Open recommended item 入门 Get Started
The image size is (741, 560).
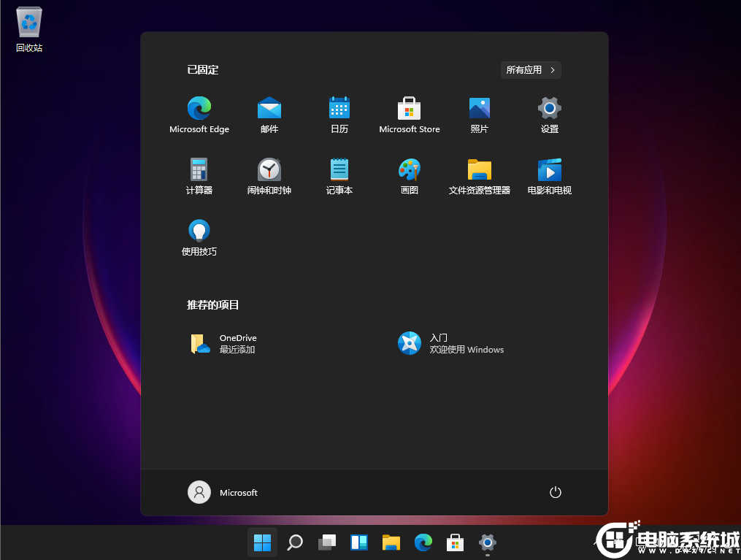(x=451, y=344)
